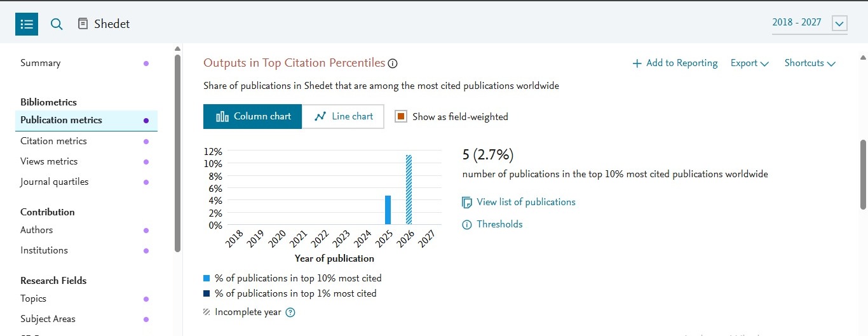This screenshot has width=868, height=336.
Task: Open the Summary section
Action: point(41,63)
